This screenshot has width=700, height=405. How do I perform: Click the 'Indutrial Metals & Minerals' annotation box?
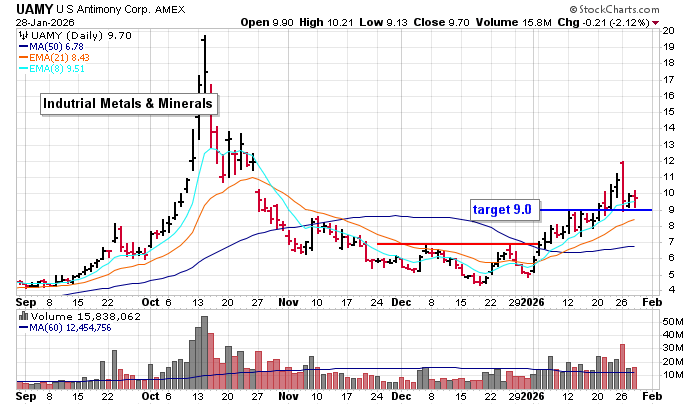click(x=128, y=103)
